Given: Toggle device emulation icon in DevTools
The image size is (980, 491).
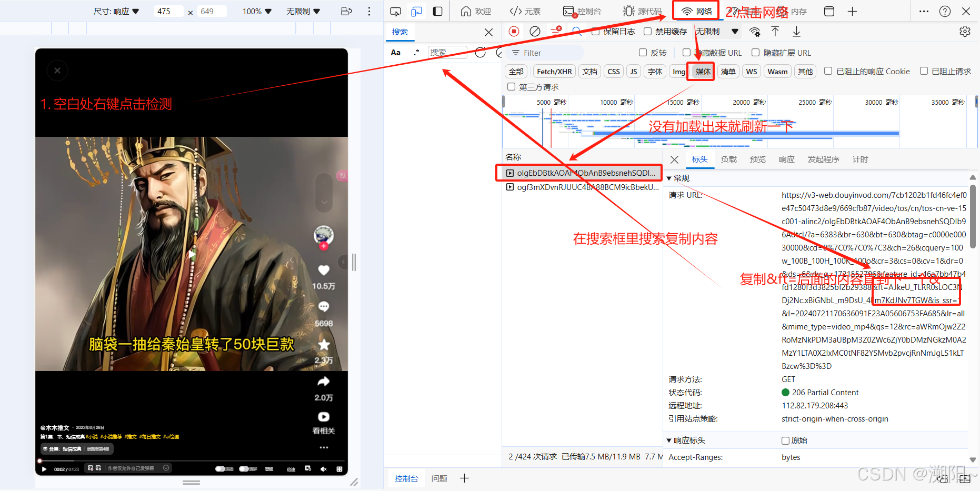Looking at the screenshot, I should pos(416,11).
